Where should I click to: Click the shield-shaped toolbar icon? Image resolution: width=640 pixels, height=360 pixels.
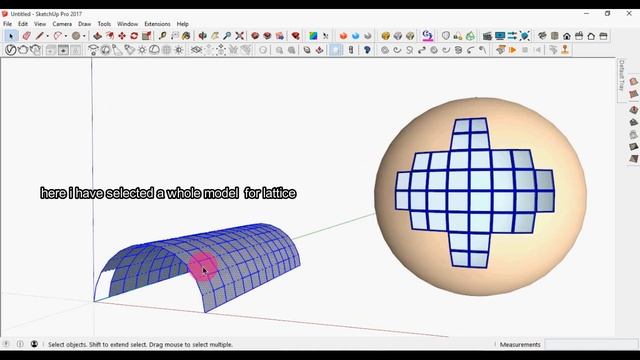point(446,36)
